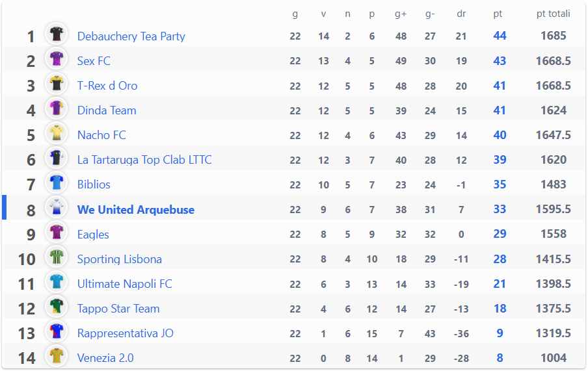Open Ultimate Napoli FC link
The image size is (588, 371).
click(x=124, y=284)
